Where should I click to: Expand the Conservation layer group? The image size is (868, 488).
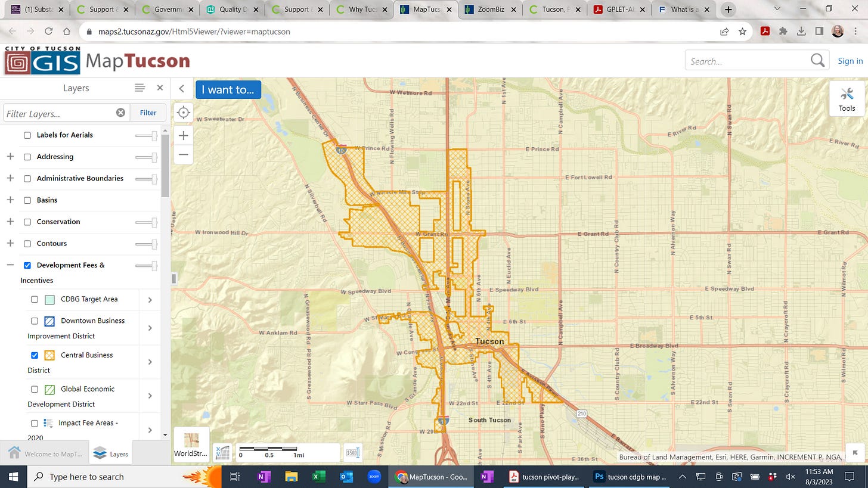coord(10,222)
